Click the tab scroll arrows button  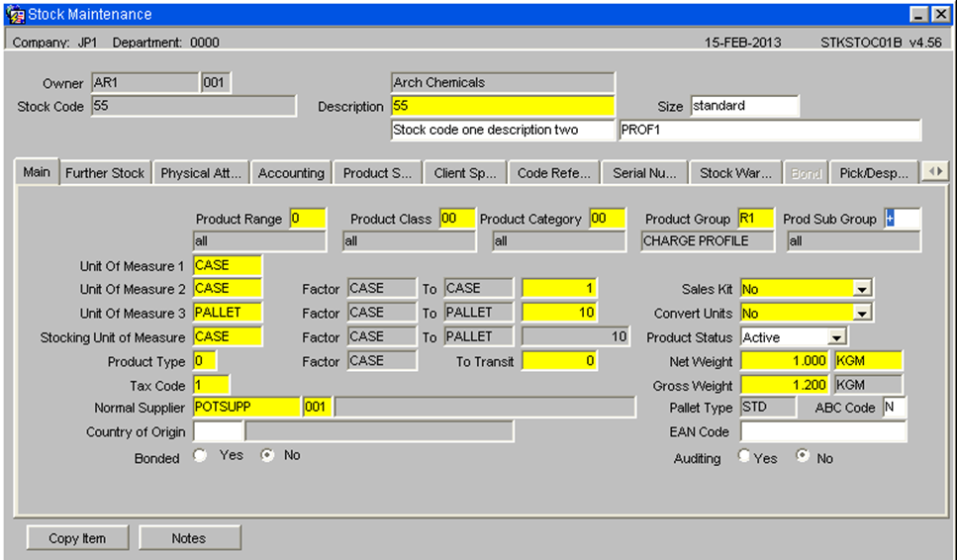pos(935,172)
